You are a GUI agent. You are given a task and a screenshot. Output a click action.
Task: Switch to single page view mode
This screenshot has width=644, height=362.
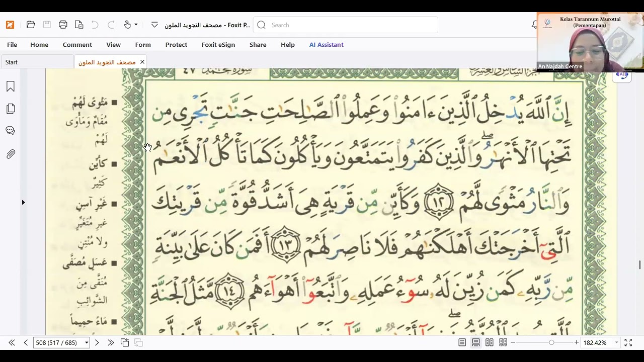point(462,342)
